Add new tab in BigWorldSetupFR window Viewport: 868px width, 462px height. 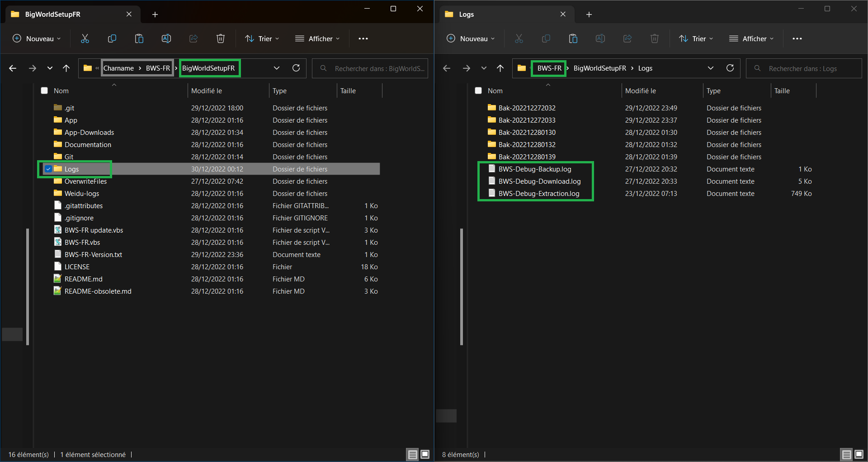pyautogui.click(x=155, y=14)
